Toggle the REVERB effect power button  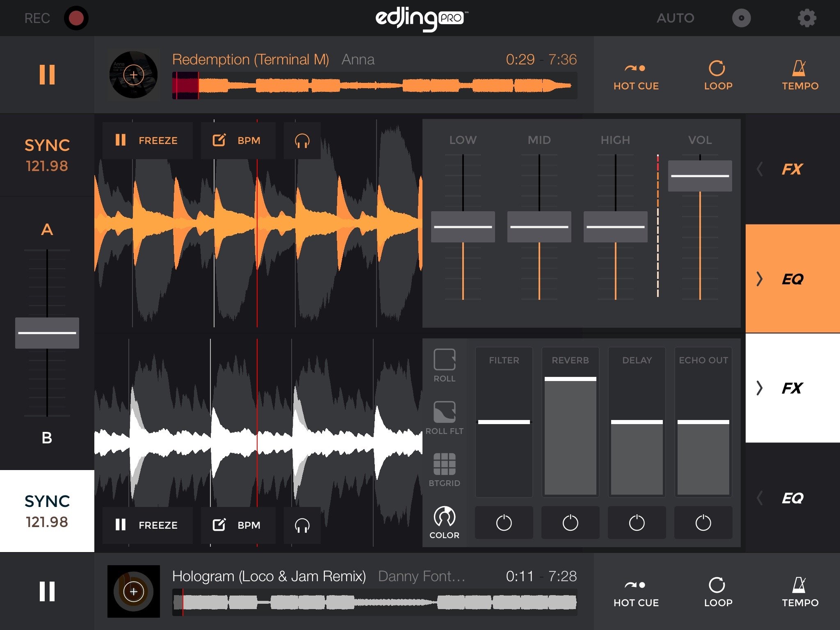point(570,523)
